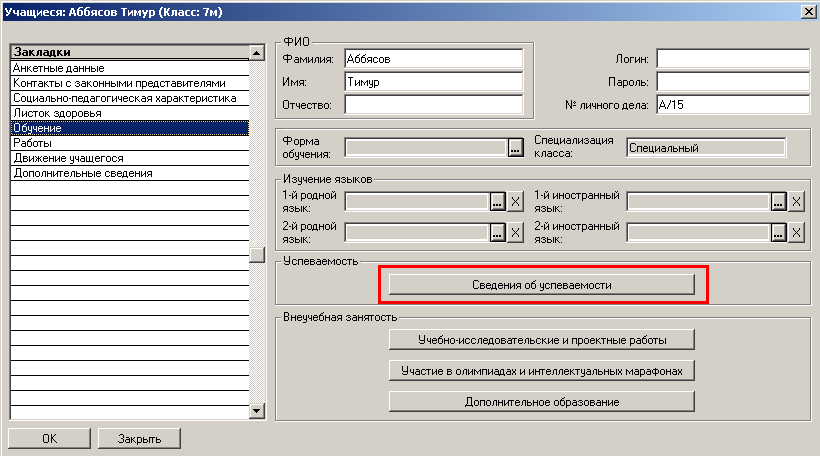The width and height of the screenshot is (820, 456).
Task: Browse 1-й родной язык options via ellipsis
Action: [x=497, y=201]
